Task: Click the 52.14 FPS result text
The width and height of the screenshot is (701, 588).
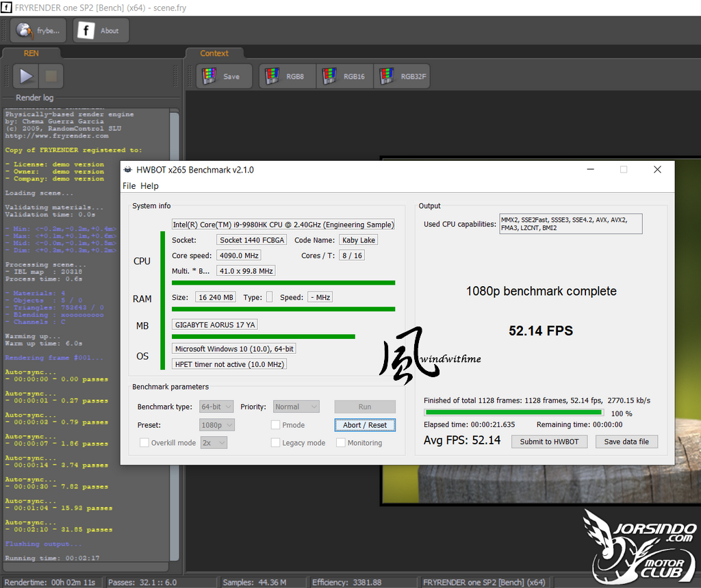Action: [541, 331]
